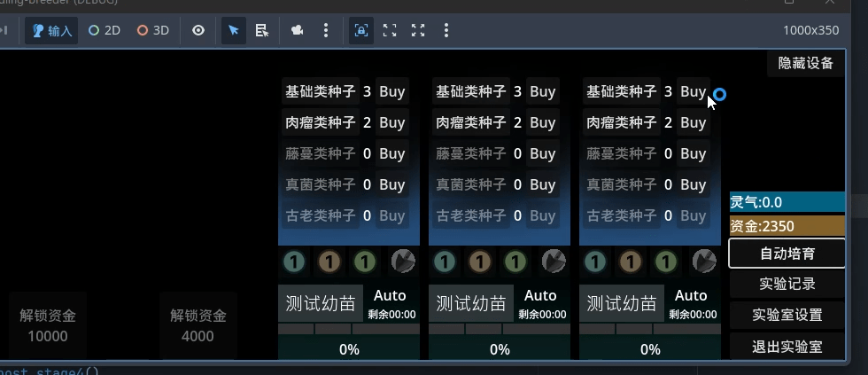Switch to the 2D view

click(x=105, y=30)
